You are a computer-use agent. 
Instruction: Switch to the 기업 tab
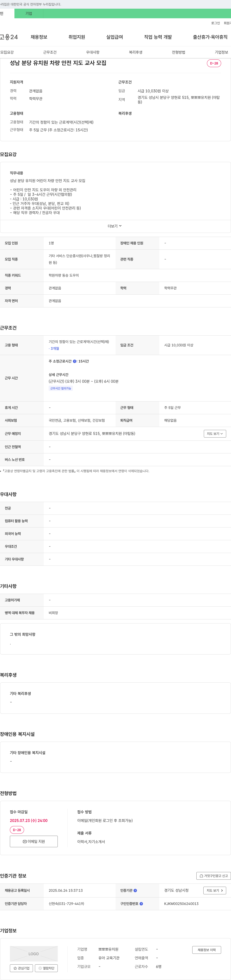[29, 13]
